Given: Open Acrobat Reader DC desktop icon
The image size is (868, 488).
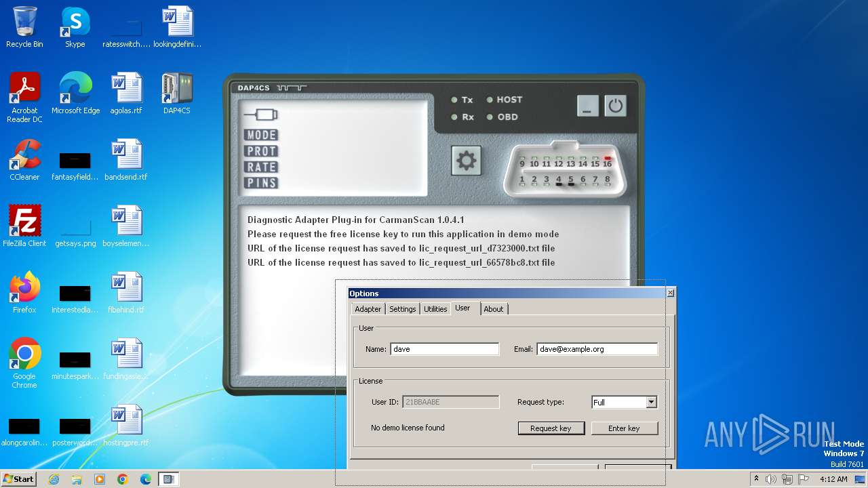Looking at the screenshot, I should [x=24, y=98].
